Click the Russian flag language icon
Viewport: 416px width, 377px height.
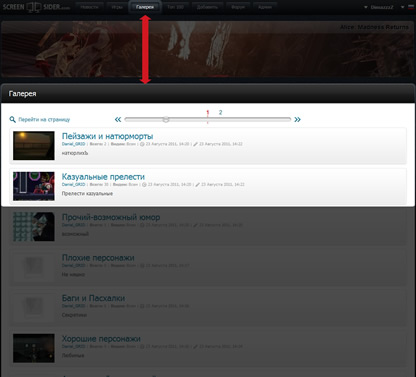pos(411,7)
